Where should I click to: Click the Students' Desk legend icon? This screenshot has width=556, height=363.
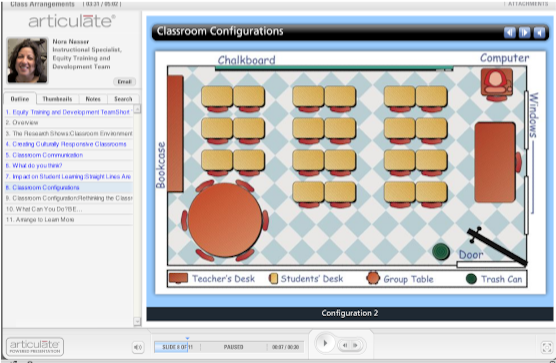pos(273,279)
